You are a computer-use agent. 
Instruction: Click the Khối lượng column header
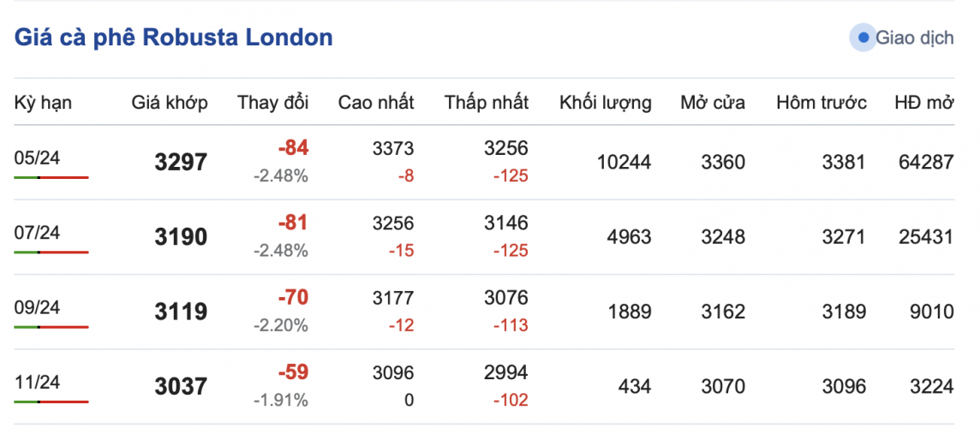tap(605, 103)
